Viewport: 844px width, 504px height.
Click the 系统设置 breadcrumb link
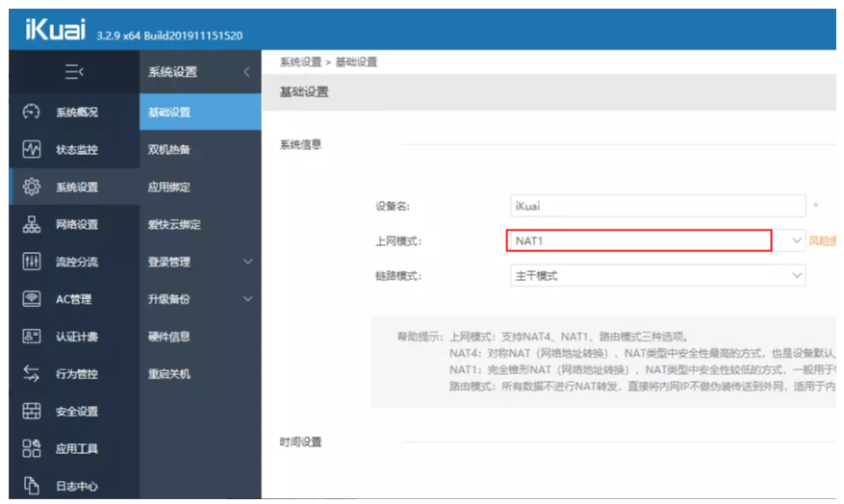click(x=300, y=62)
